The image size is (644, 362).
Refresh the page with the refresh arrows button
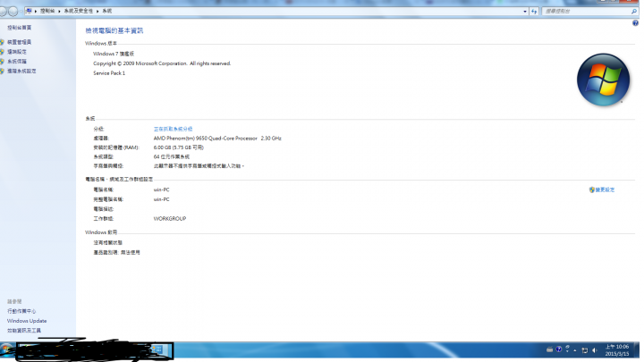click(534, 11)
